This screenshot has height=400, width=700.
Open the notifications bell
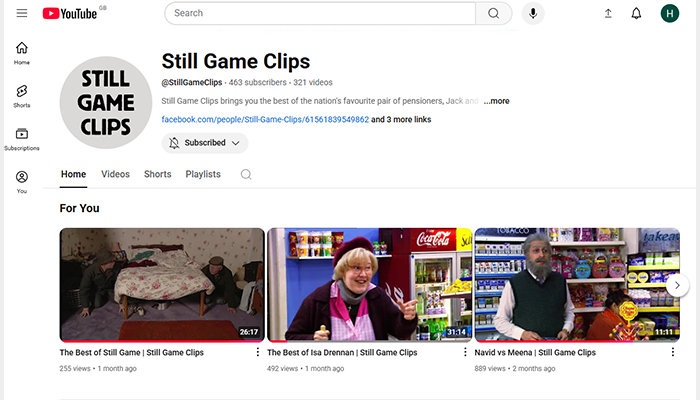pos(636,13)
